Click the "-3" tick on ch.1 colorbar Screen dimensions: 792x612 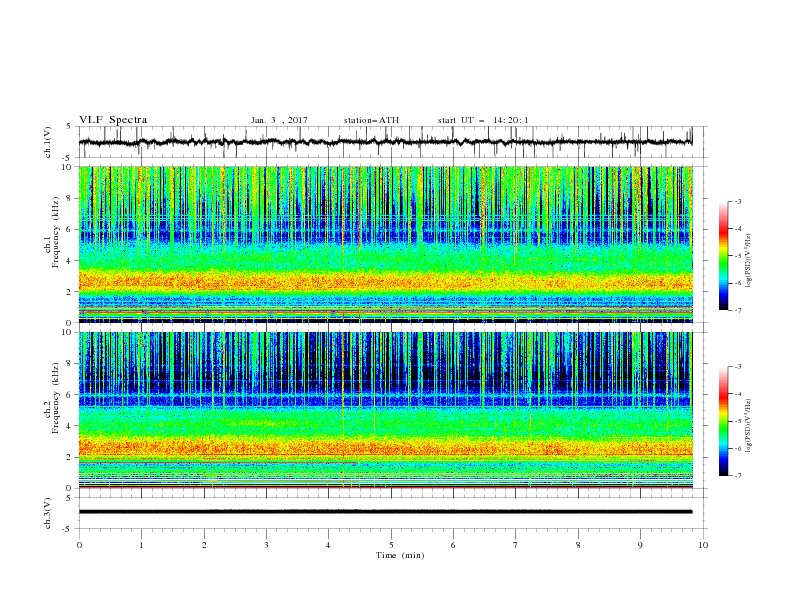tap(737, 201)
